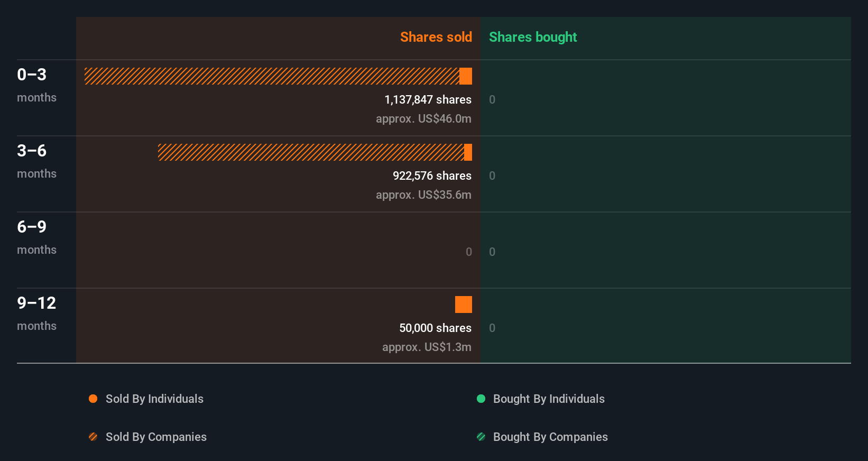Screen dimensions: 868x461
Task: Click the 9–12 months row label
Action: click(36, 314)
